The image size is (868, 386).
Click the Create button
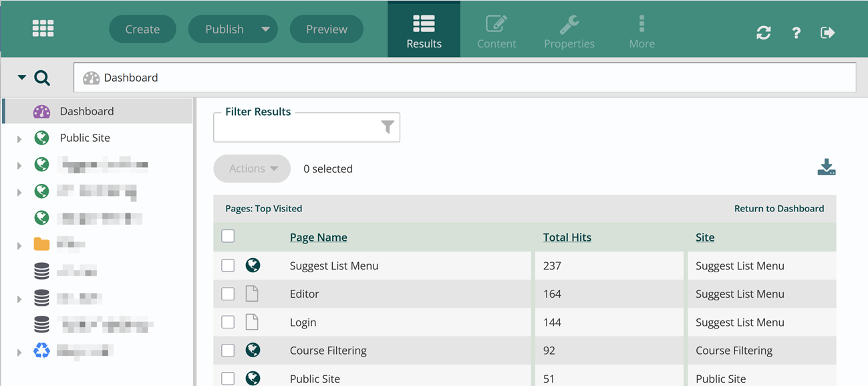tap(142, 29)
